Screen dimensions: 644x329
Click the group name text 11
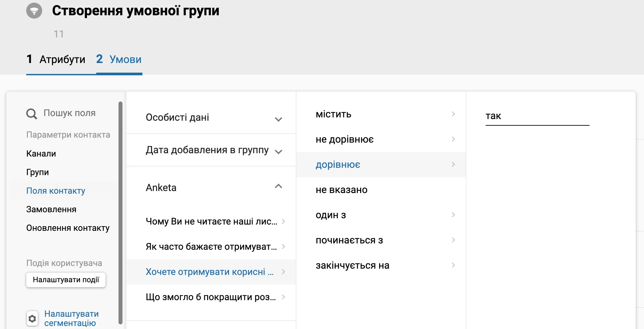[x=59, y=34]
